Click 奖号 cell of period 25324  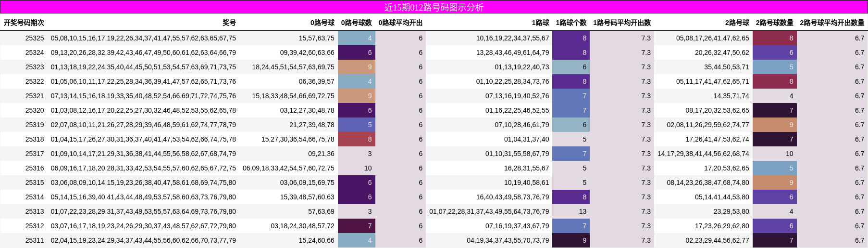143,52
